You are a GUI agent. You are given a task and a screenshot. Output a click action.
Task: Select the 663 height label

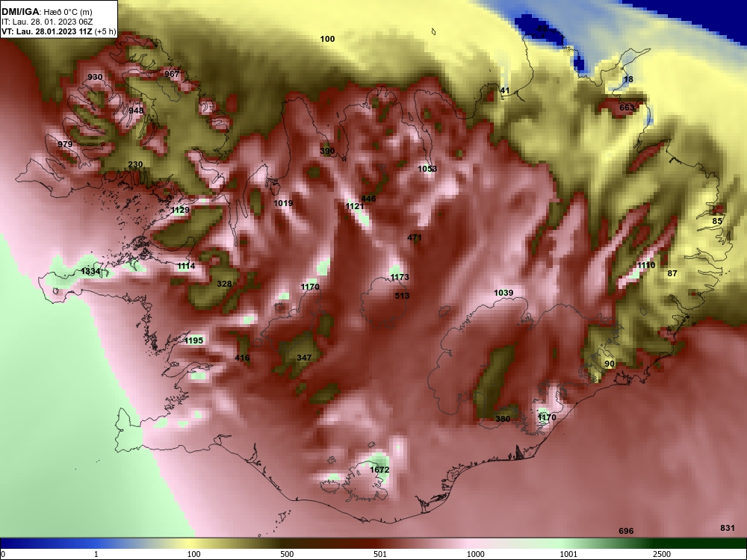coord(627,108)
